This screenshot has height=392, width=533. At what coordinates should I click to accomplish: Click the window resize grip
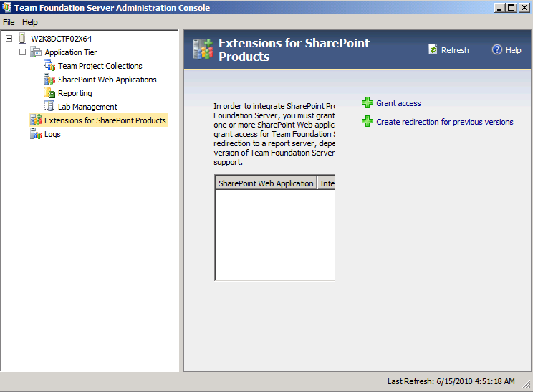click(x=527, y=385)
